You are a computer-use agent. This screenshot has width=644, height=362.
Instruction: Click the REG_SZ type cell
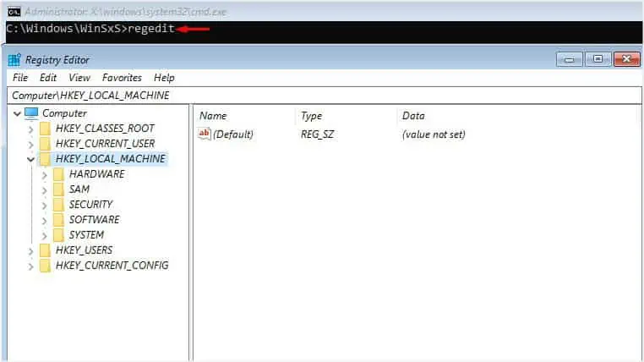tap(318, 134)
